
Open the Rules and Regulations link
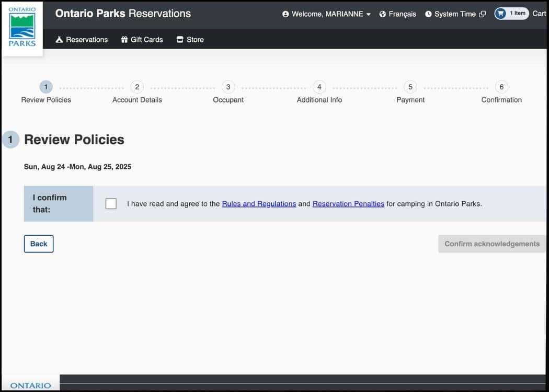click(259, 204)
